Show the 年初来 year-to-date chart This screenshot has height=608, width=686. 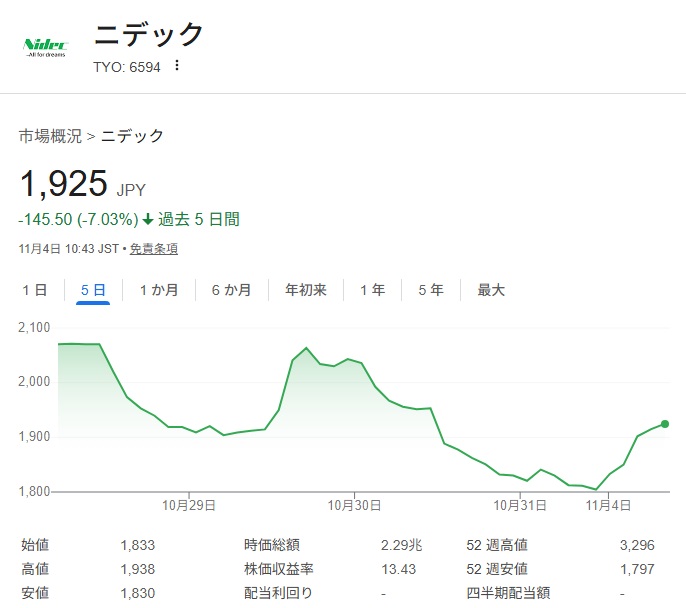pyautogui.click(x=306, y=290)
